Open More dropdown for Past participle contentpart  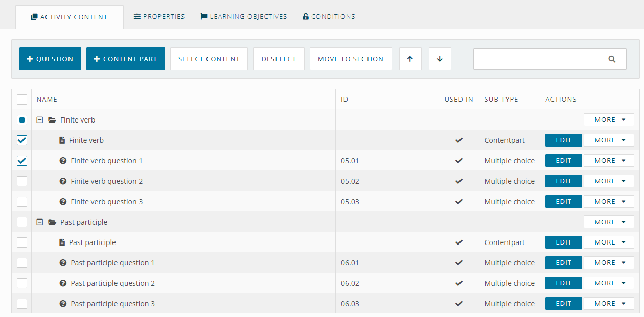(609, 242)
